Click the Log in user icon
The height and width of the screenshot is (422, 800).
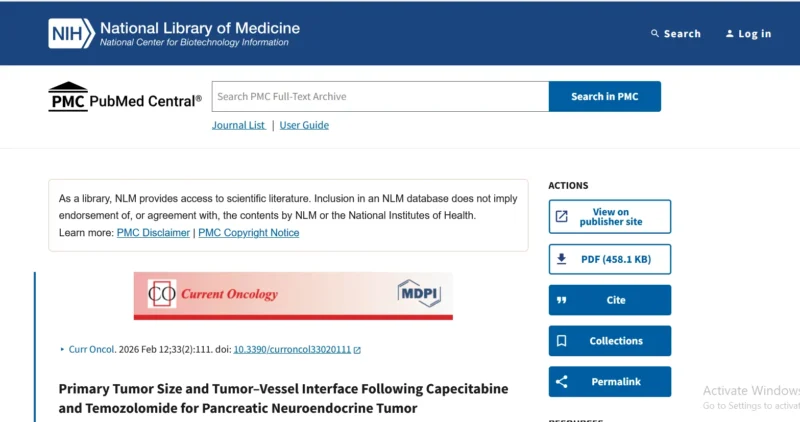pyautogui.click(x=730, y=34)
